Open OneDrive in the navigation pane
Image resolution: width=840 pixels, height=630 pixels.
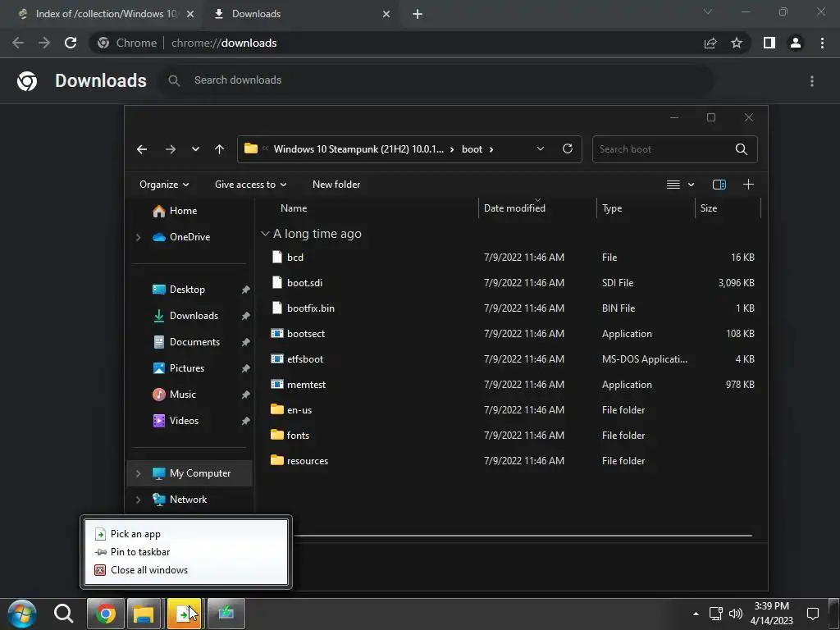[189, 237]
